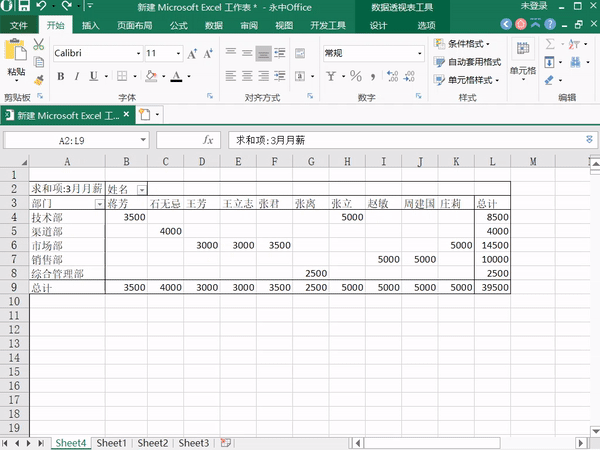Switch to the 页面布局 tab
Screen dimensions: 600x450
pyautogui.click(x=134, y=26)
